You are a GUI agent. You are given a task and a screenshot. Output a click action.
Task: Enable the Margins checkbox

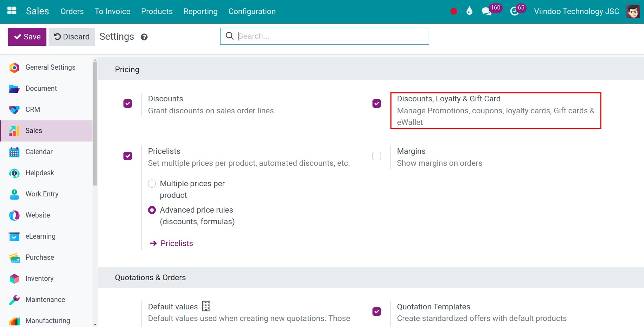pyautogui.click(x=377, y=156)
